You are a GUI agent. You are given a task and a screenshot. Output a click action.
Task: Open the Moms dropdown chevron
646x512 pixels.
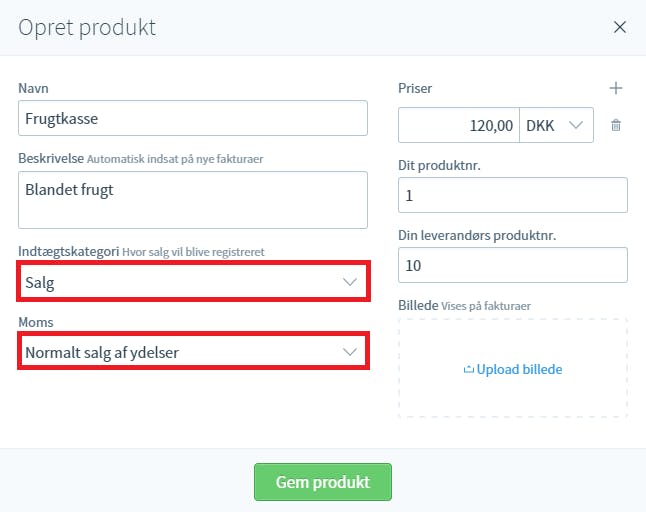coord(350,352)
